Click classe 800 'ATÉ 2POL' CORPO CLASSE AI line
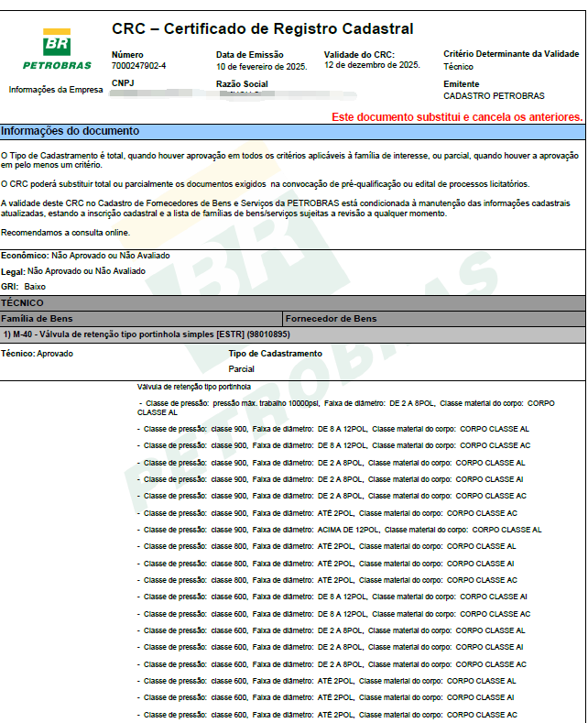Viewport: 588px width, 723px height. pos(326,564)
